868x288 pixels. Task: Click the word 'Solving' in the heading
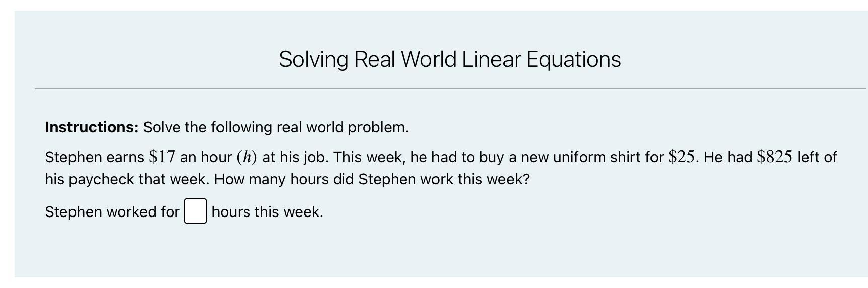(314, 59)
